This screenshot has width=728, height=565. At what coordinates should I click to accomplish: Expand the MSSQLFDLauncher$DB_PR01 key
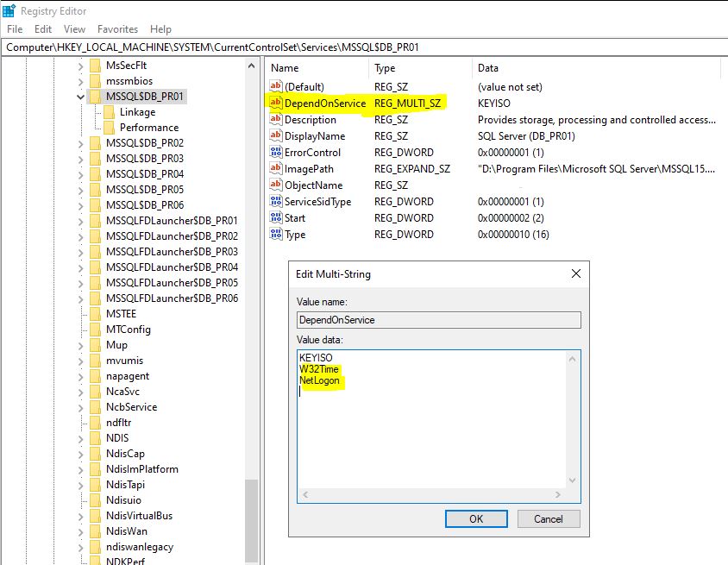tap(80, 221)
